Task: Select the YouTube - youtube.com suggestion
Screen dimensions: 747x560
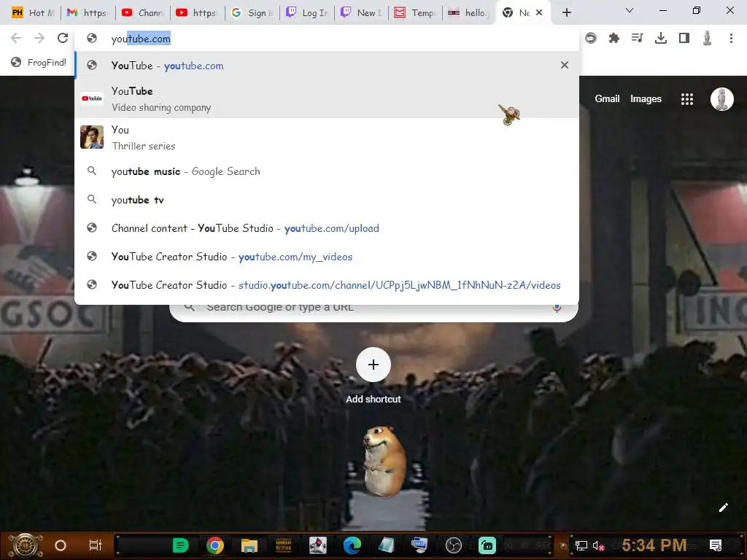Action: click(x=327, y=65)
